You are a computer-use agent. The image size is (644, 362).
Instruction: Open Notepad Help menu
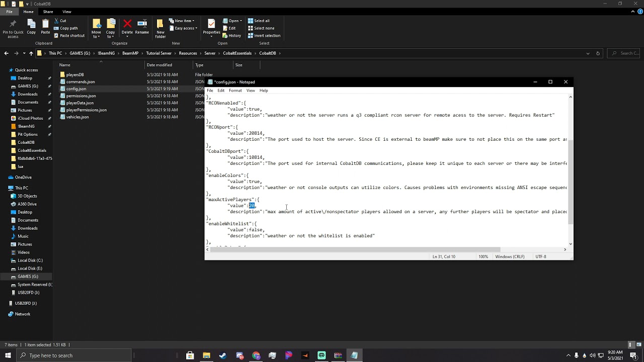pos(264,90)
